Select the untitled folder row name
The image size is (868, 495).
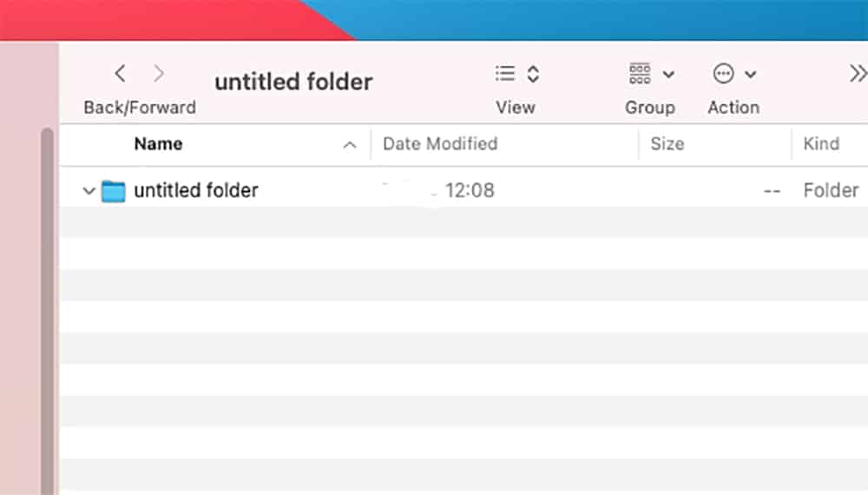(196, 190)
